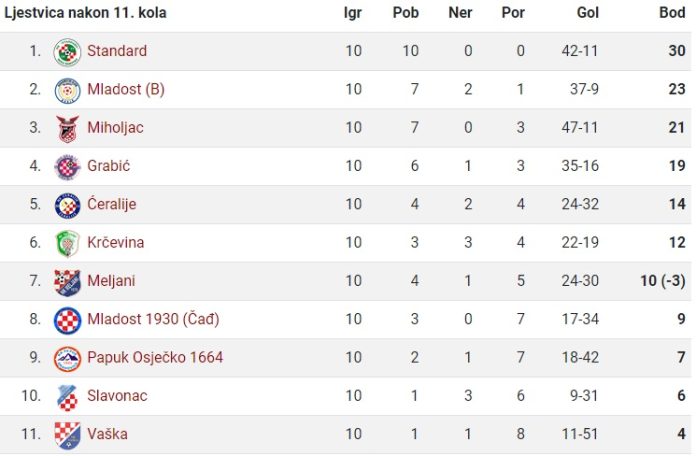
Task: Click the Krčevina green shield logo
Action: (67, 244)
